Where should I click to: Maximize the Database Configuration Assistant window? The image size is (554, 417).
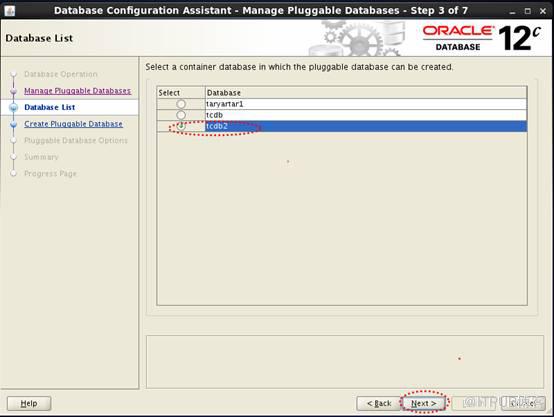click(x=528, y=11)
